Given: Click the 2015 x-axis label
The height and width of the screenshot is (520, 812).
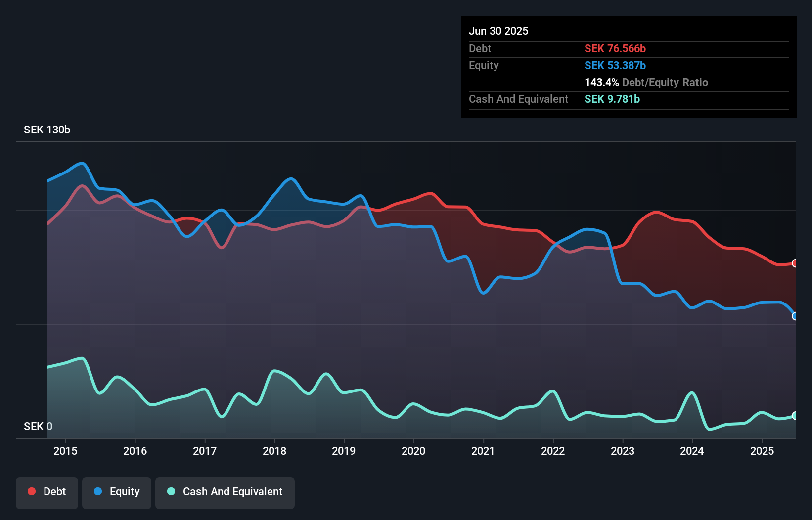Looking at the screenshot, I should coord(65,451).
